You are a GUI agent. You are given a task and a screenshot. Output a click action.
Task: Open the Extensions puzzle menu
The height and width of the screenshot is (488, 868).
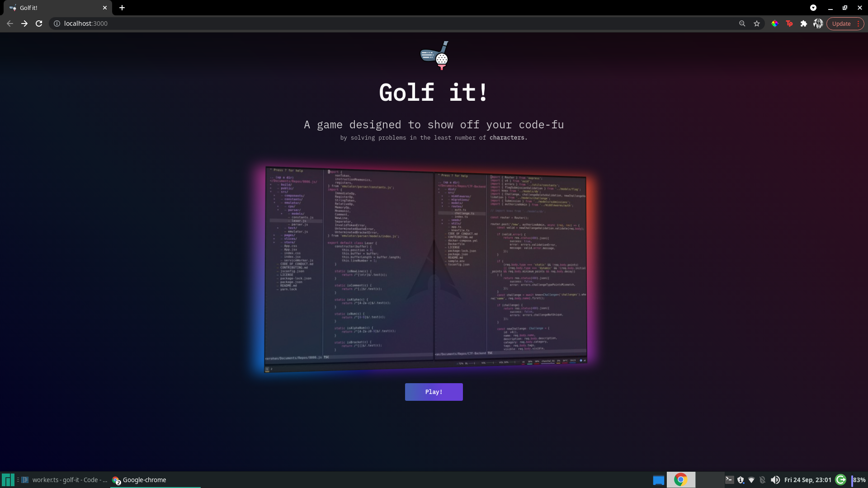click(x=804, y=23)
